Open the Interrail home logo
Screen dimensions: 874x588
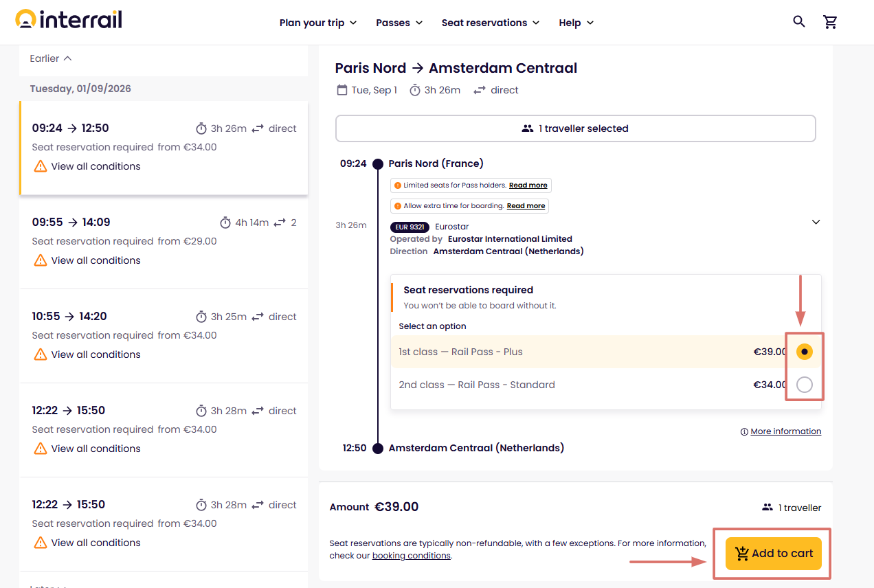69,20
